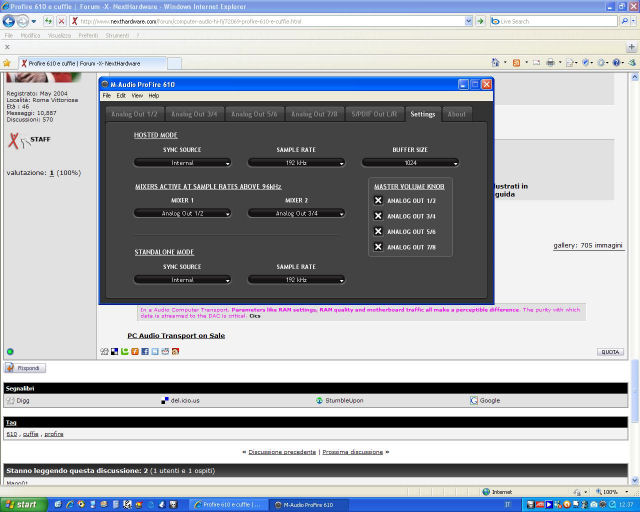The width and height of the screenshot is (640, 512).
Task: Open Hosted Mode Sample Rate dropdown
Action: (296, 163)
